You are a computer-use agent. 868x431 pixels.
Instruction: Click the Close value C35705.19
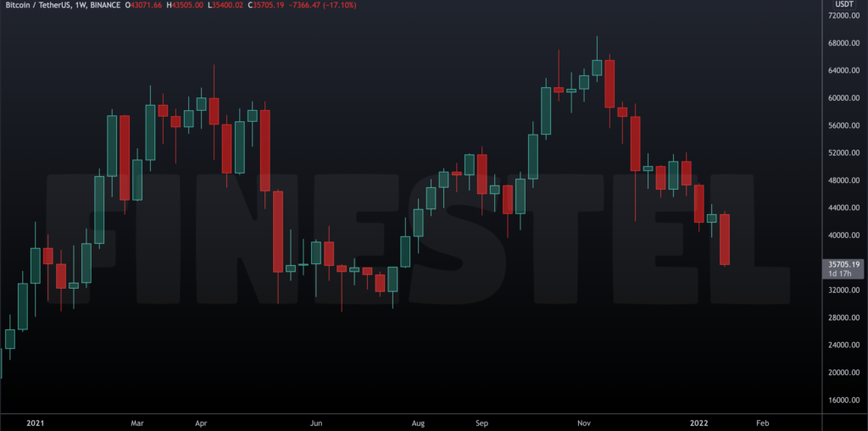266,5
